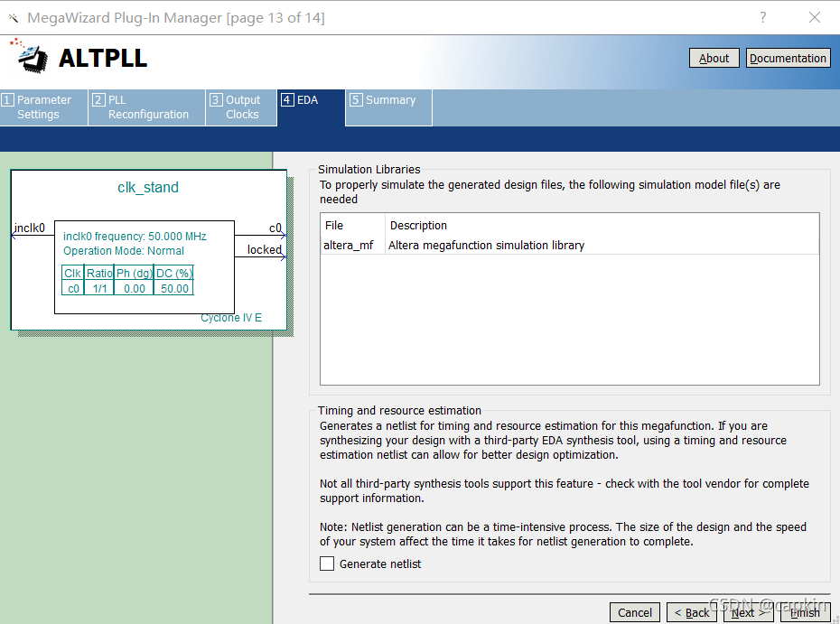This screenshot has width=840, height=624.
Task: Switch to Parameter Settings tab
Action: coord(44,107)
